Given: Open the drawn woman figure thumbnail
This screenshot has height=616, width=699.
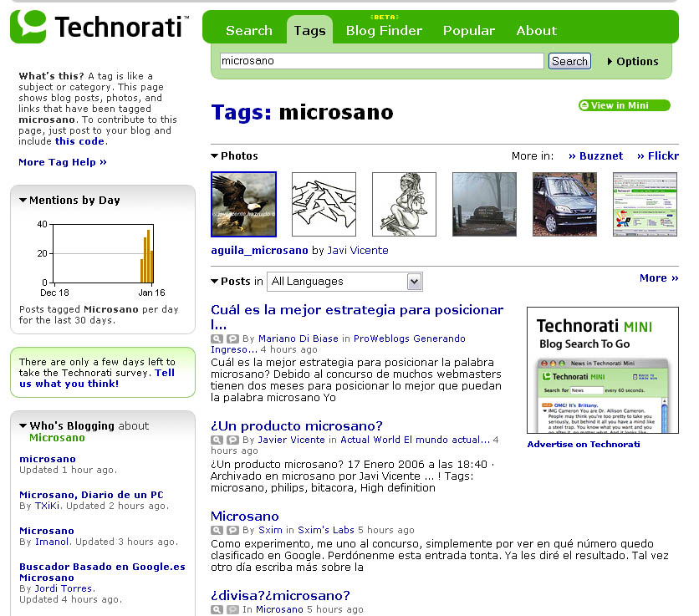Looking at the screenshot, I should click(x=405, y=204).
